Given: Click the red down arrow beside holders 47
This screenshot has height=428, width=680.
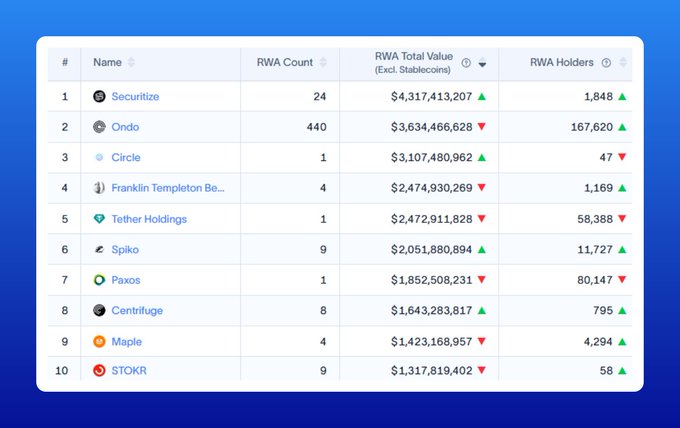Looking at the screenshot, I should coord(622,157).
